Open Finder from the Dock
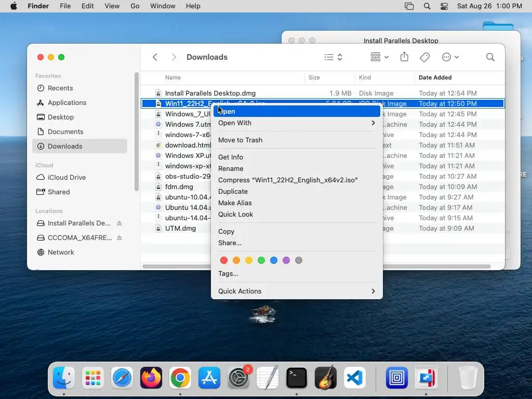The image size is (532, 399). pos(64,378)
